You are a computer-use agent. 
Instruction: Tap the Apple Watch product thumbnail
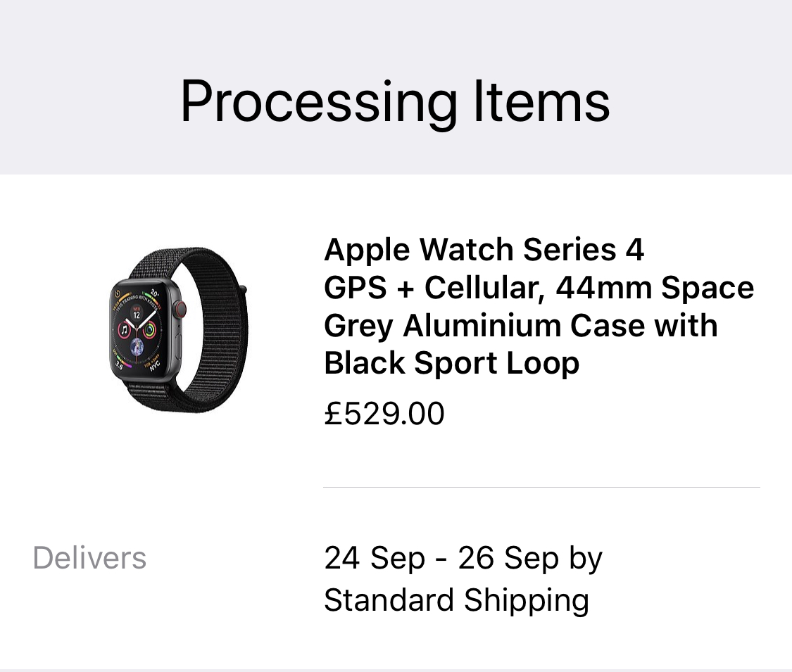180,331
